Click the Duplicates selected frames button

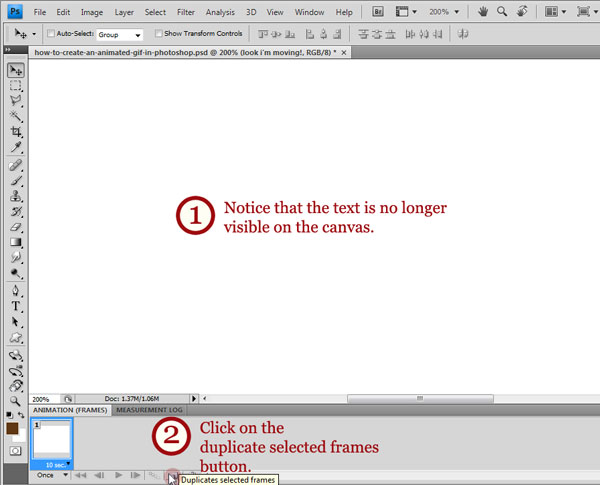coord(170,475)
